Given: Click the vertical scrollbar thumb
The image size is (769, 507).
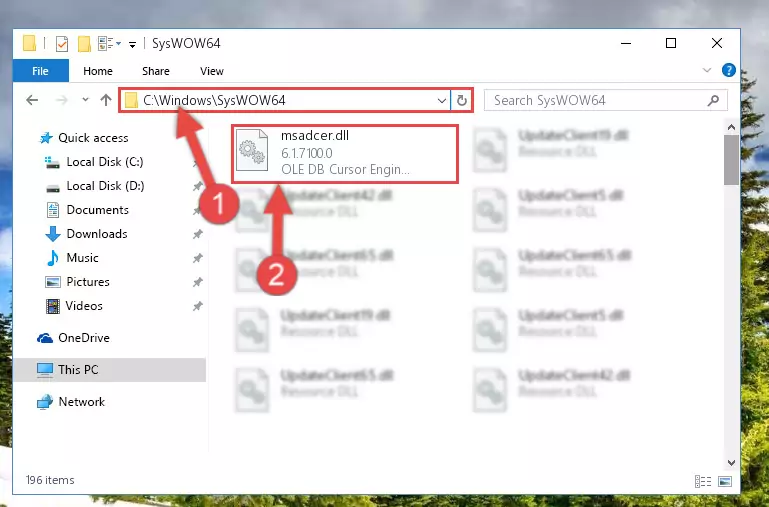Looking at the screenshot, I should tap(731, 160).
